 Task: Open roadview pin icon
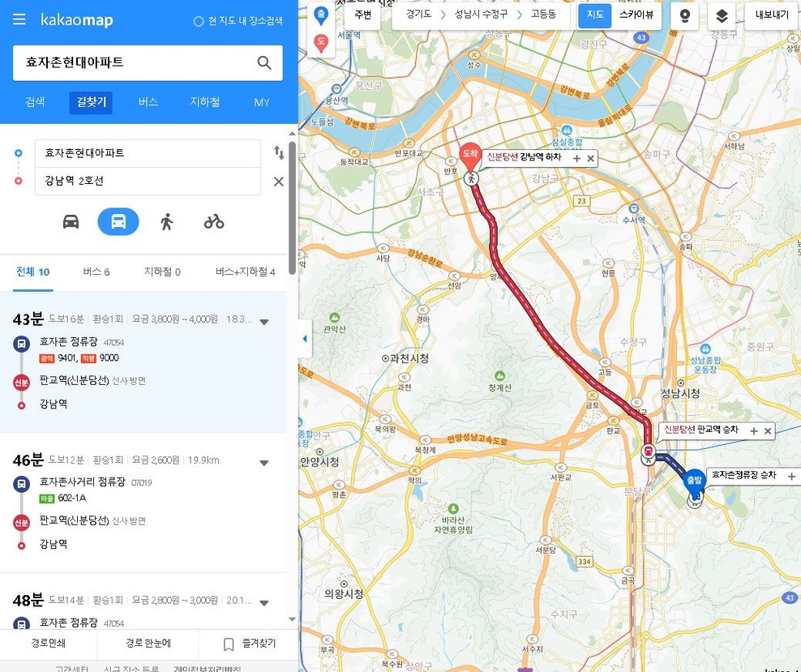(684, 16)
